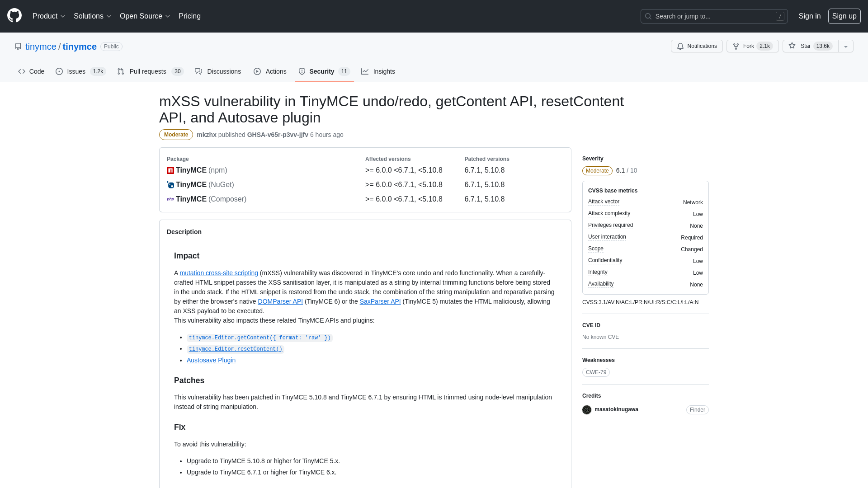
Task: Click the repository icon beside tinymce
Action: [18, 47]
